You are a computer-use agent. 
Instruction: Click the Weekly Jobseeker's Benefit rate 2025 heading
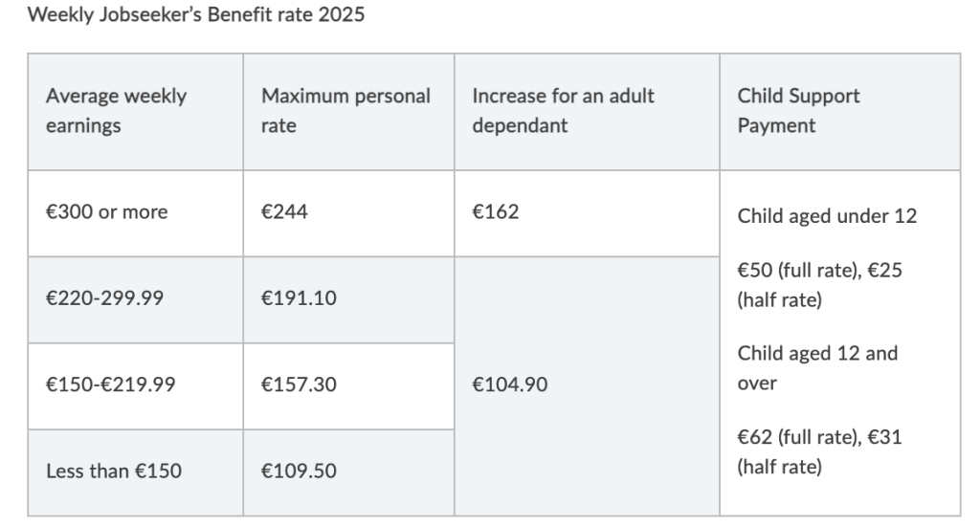[195, 13]
